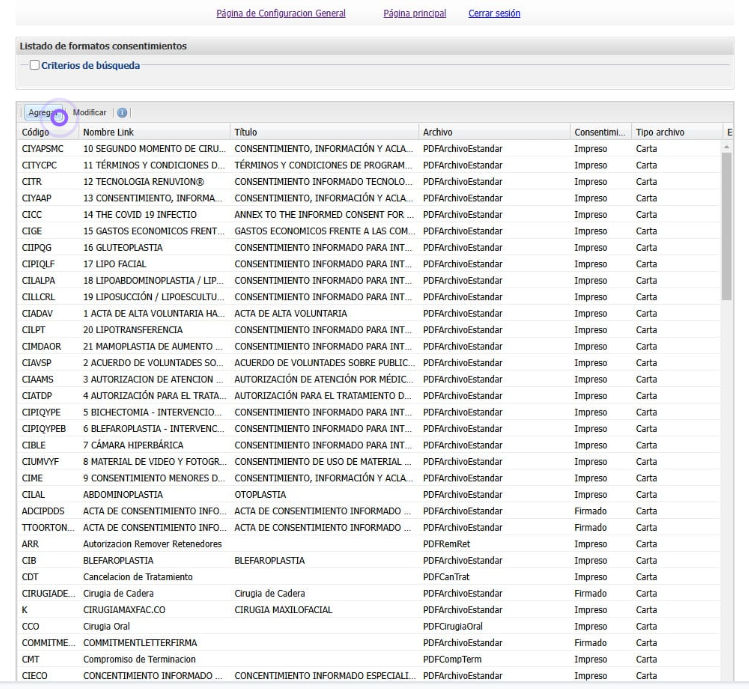
Task: Select the ABDOMINOPLASTIA row
Action: [150, 494]
